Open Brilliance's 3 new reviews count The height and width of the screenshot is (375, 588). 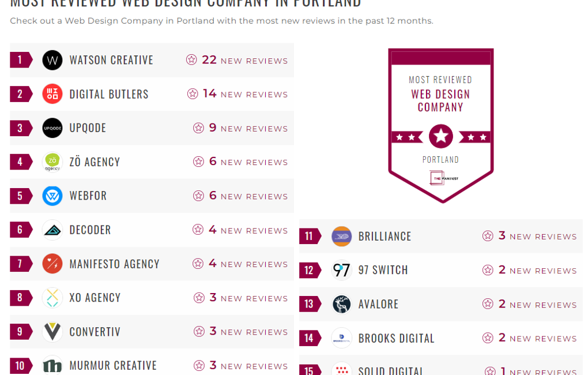pos(530,236)
